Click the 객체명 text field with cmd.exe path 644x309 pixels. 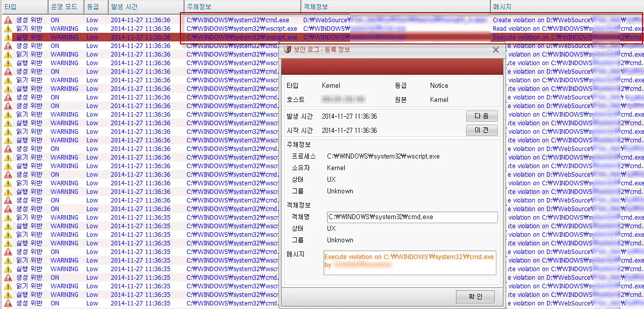click(x=412, y=217)
